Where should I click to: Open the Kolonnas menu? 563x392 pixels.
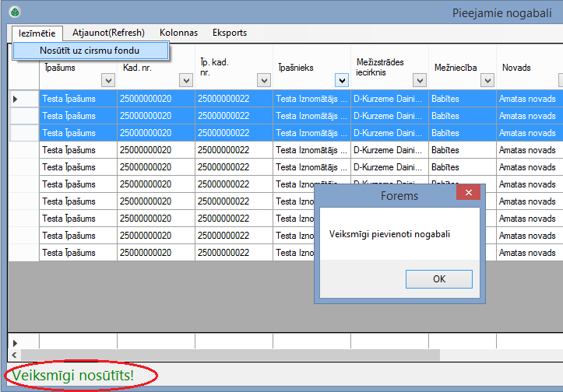click(178, 33)
